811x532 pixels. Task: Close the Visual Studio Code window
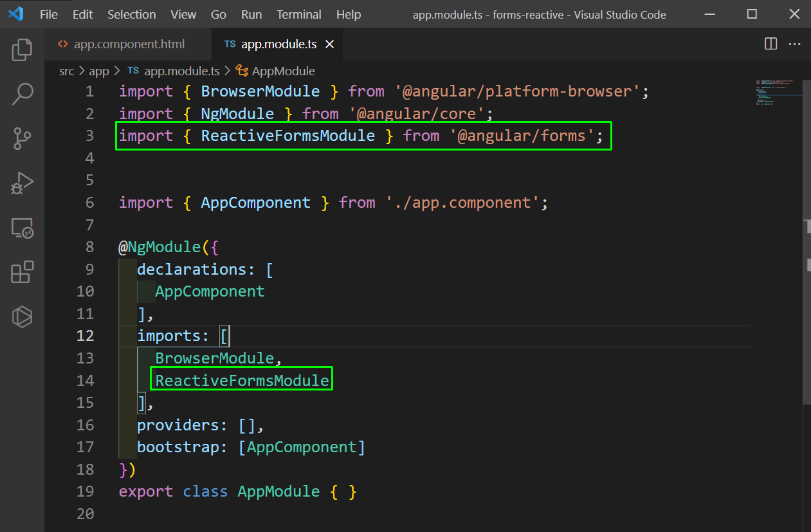click(x=794, y=14)
